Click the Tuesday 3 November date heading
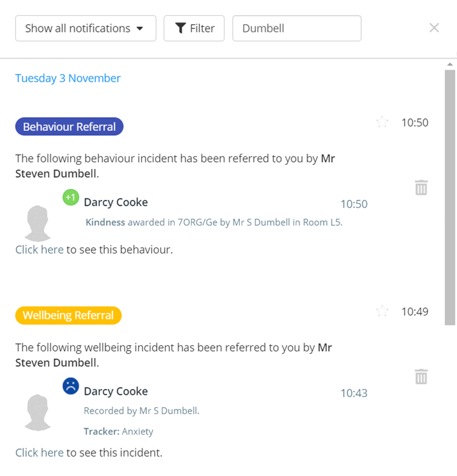Image resolution: width=457 pixels, height=476 pixels. click(68, 78)
